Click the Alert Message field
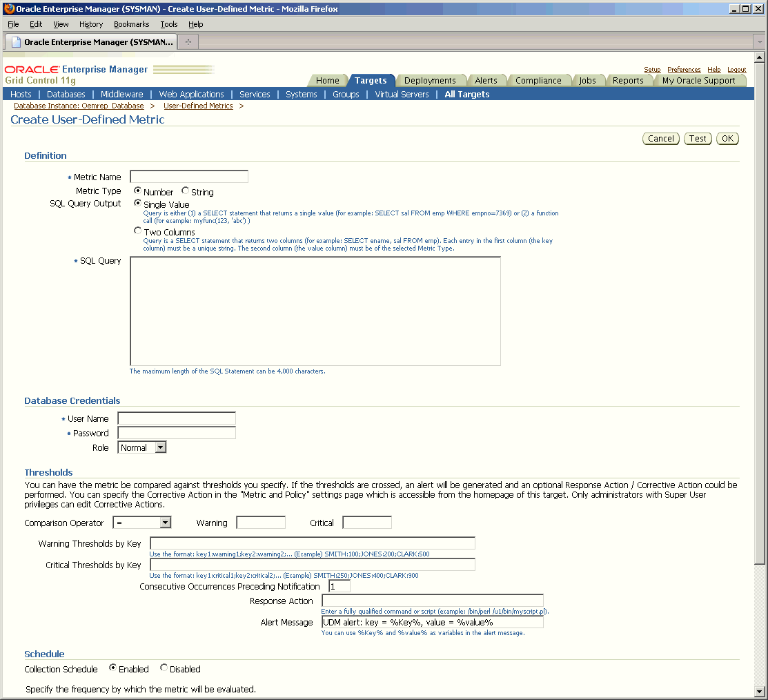Image resolution: width=768 pixels, height=700 pixels. coord(433,622)
